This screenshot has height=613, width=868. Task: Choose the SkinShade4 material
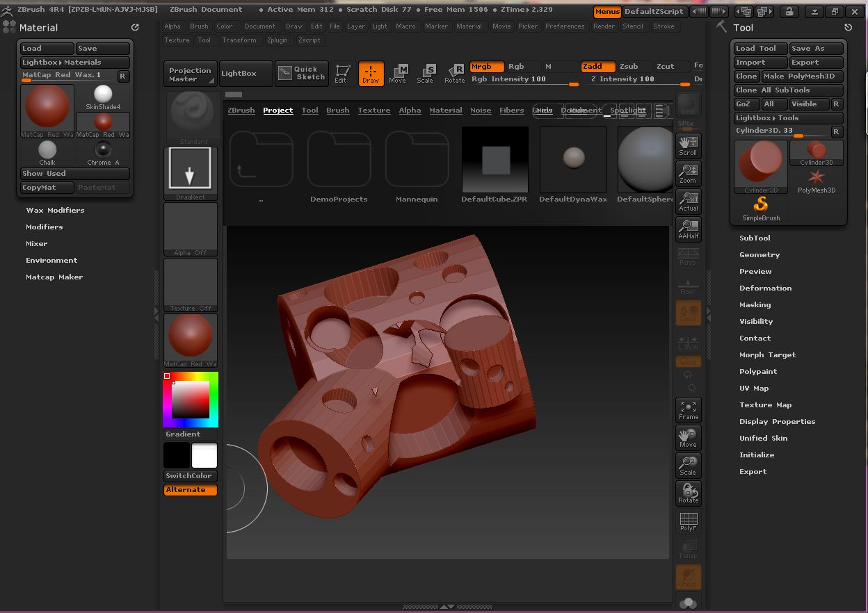click(103, 98)
